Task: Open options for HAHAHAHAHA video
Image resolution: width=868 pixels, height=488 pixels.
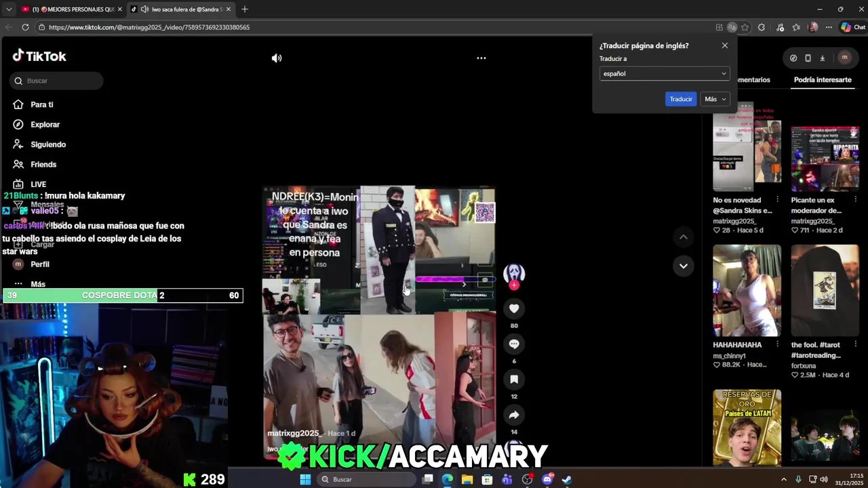Action: (x=777, y=345)
